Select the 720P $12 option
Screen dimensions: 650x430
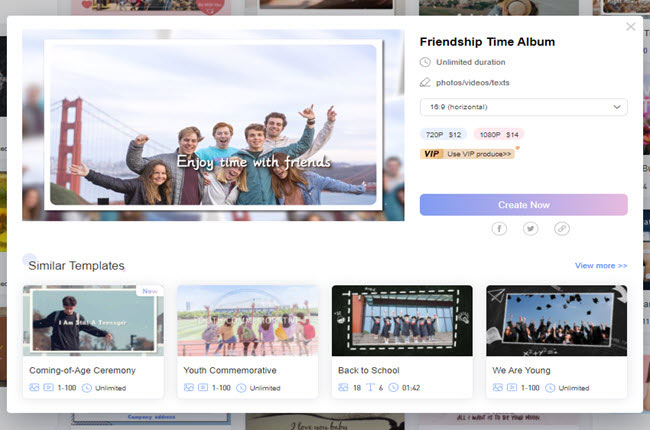443,135
